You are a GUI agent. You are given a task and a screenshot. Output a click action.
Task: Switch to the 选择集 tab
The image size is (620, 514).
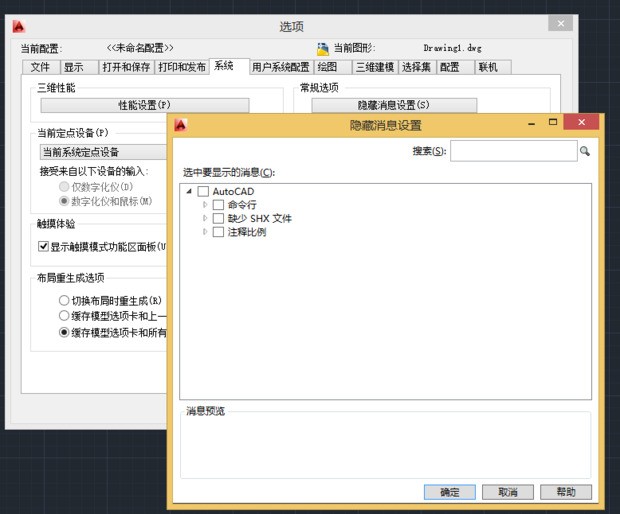[x=417, y=67]
